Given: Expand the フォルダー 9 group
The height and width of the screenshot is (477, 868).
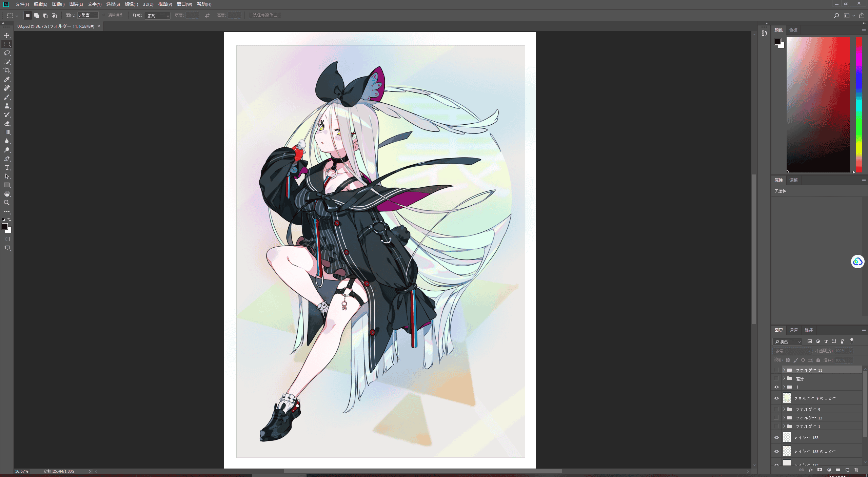Looking at the screenshot, I should [784, 409].
